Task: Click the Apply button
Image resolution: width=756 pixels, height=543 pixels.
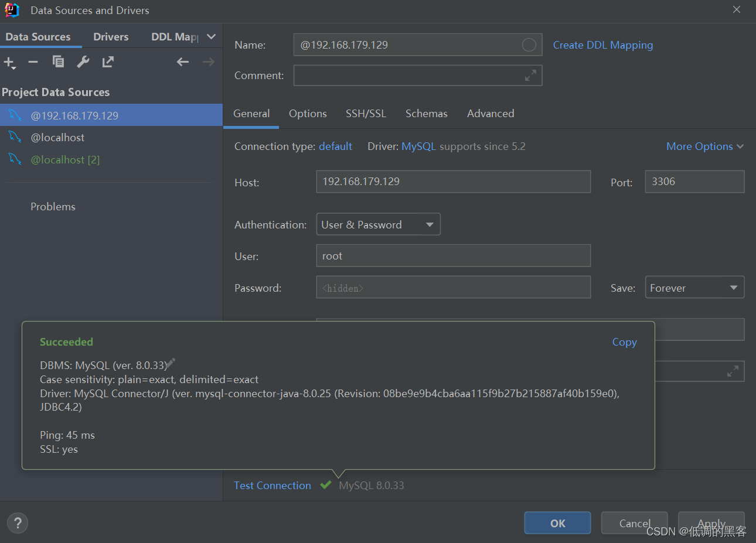Action: (x=711, y=523)
